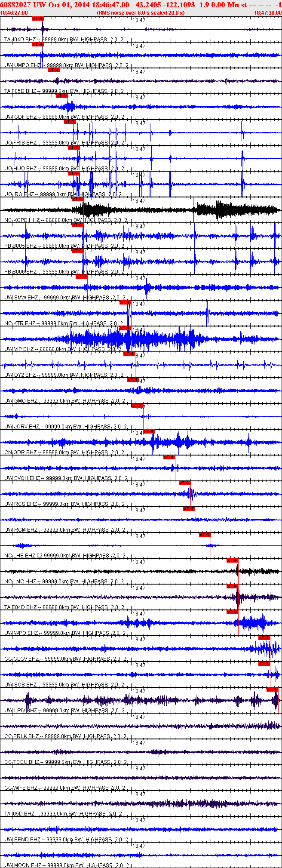Select red pick marker on TA E04D trace

[x=232, y=586]
